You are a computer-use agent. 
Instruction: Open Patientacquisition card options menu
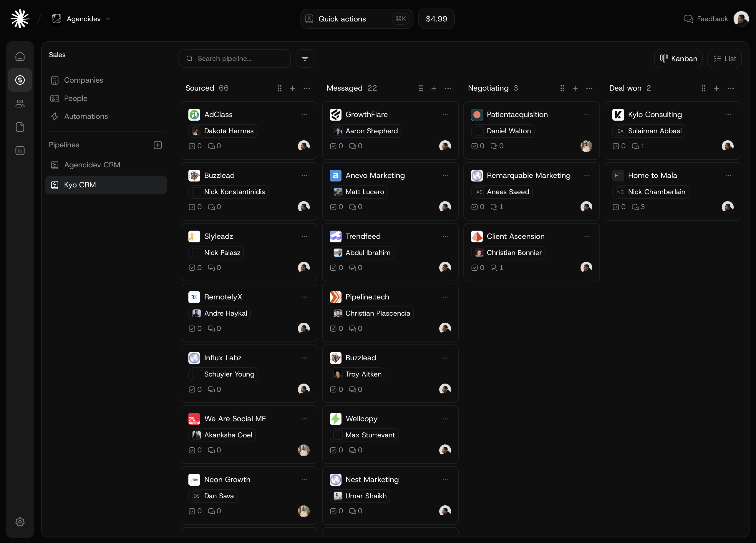pyautogui.click(x=587, y=115)
